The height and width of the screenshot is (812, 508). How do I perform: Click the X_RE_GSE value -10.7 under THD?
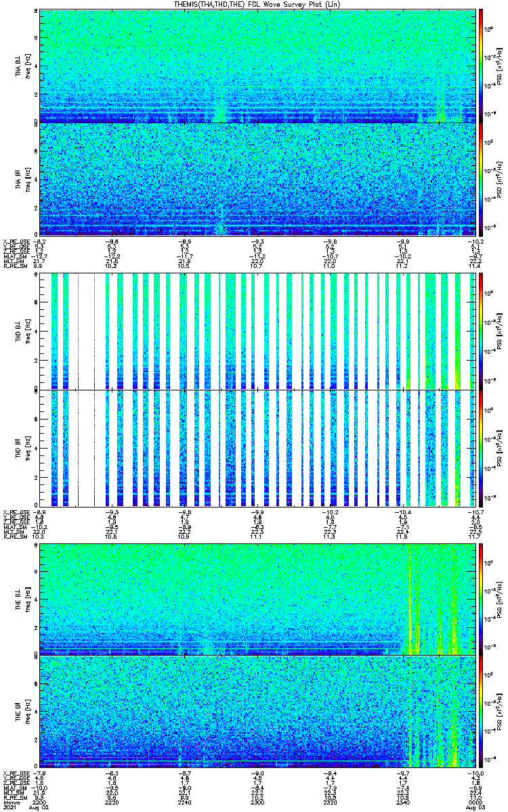click(x=474, y=512)
